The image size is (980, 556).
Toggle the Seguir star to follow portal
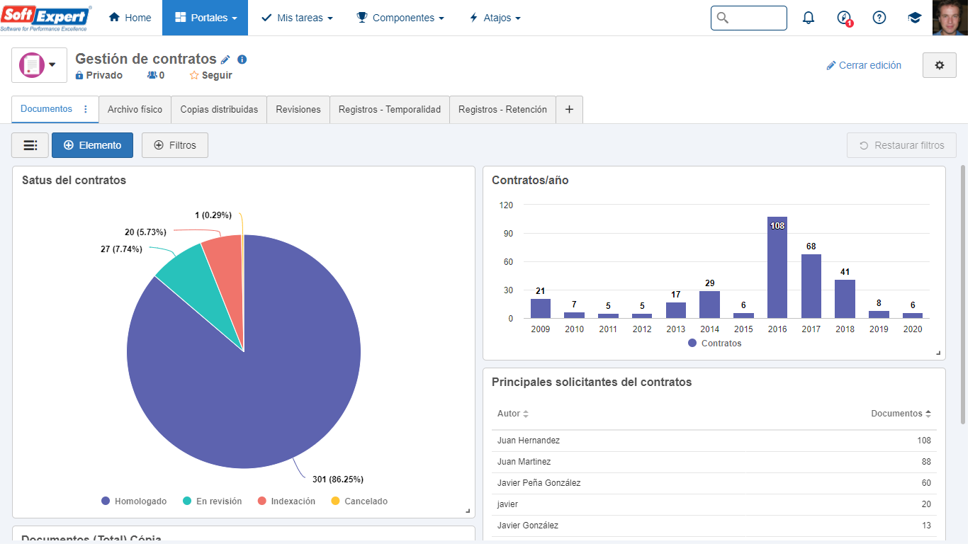pos(210,75)
